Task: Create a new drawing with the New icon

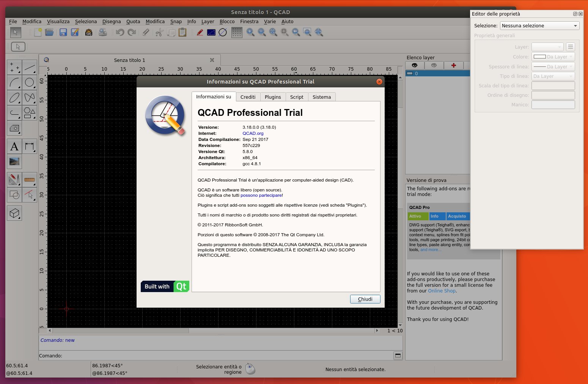Action: tap(38, 32)
